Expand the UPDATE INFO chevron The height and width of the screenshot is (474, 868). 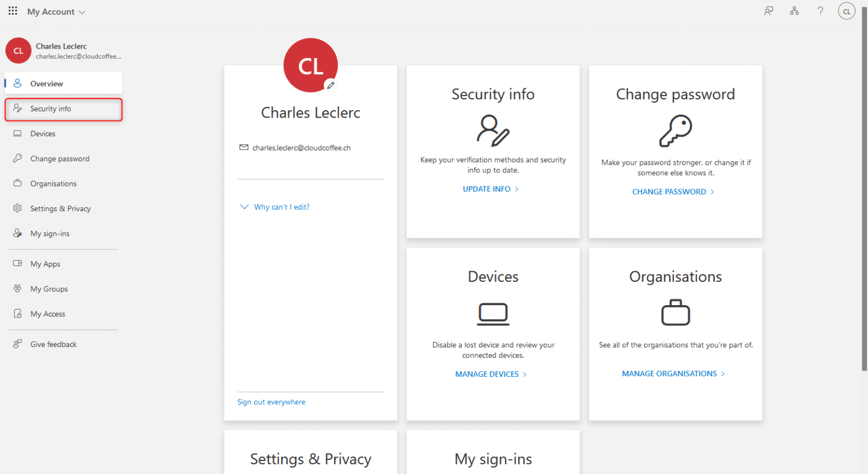point(517,189)
